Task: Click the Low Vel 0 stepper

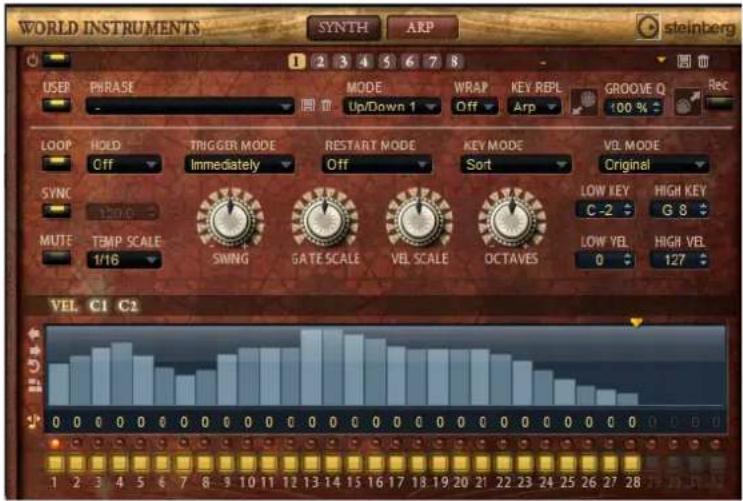Action: [x=605, y=260]
